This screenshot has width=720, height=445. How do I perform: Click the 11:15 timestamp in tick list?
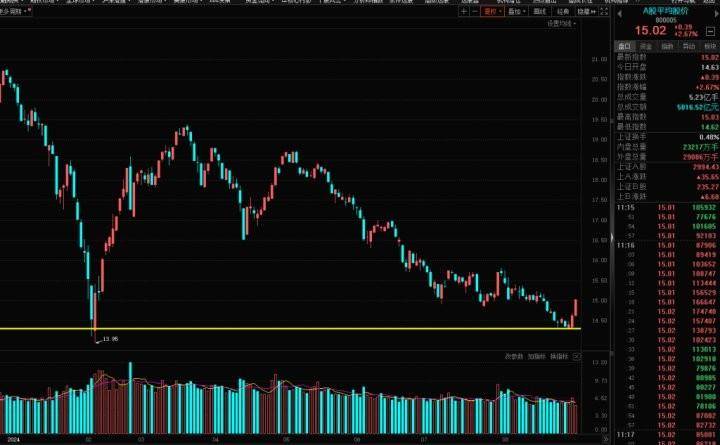[x=625, y=208]
